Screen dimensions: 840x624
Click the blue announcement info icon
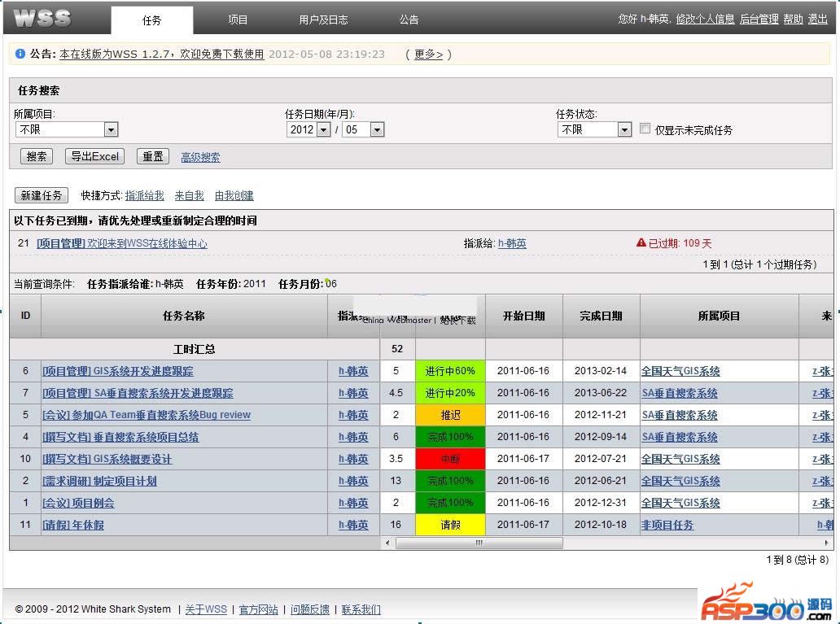pyautogui.click(x=20, y=54)
